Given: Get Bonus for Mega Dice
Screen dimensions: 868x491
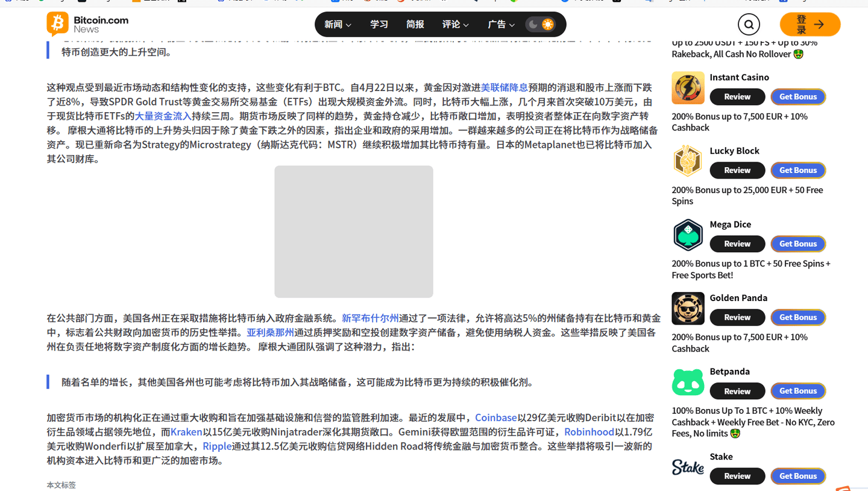Looking at the screenshot, I should (x=798, y=244).
